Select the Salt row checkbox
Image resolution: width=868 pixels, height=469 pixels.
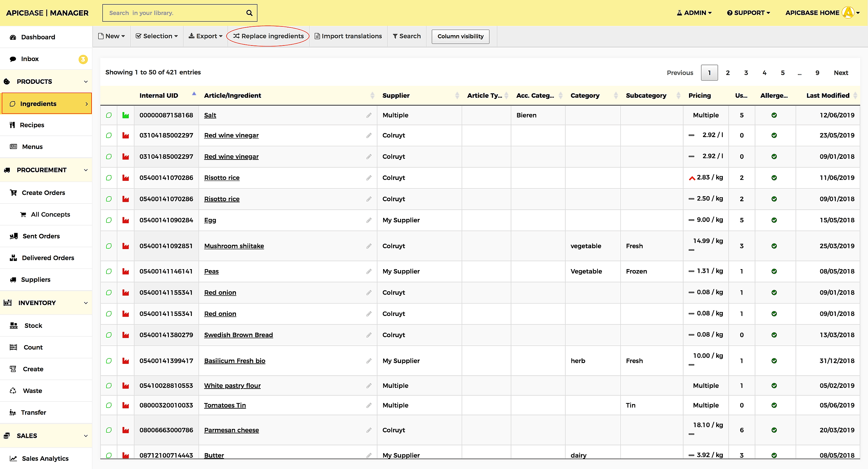click(109, 115)
